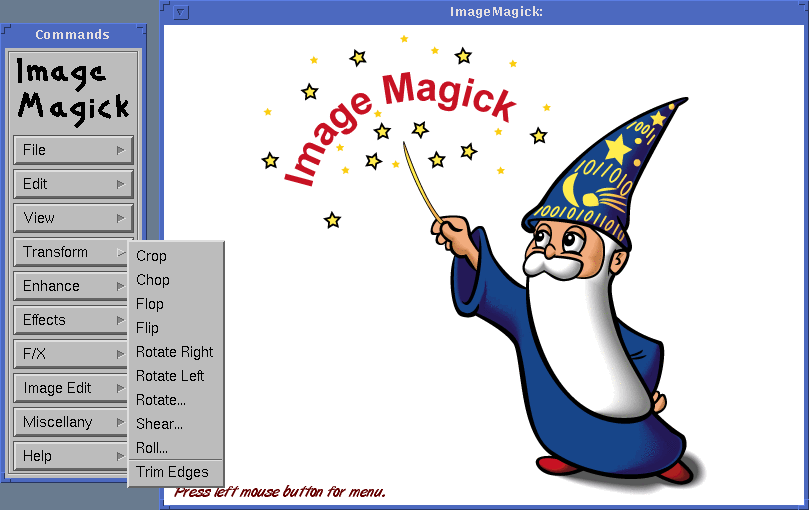The height and width of the screenshot is (510, 809).
Task: Open the F/X menu
Action: coord(70,354)
